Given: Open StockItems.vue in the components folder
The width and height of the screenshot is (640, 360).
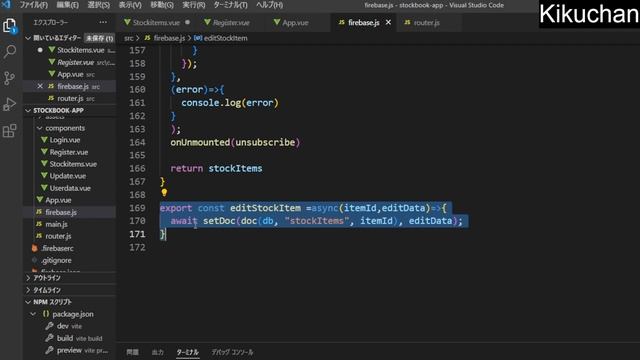Looking at the screenshot, I should (x=73, y=164).
